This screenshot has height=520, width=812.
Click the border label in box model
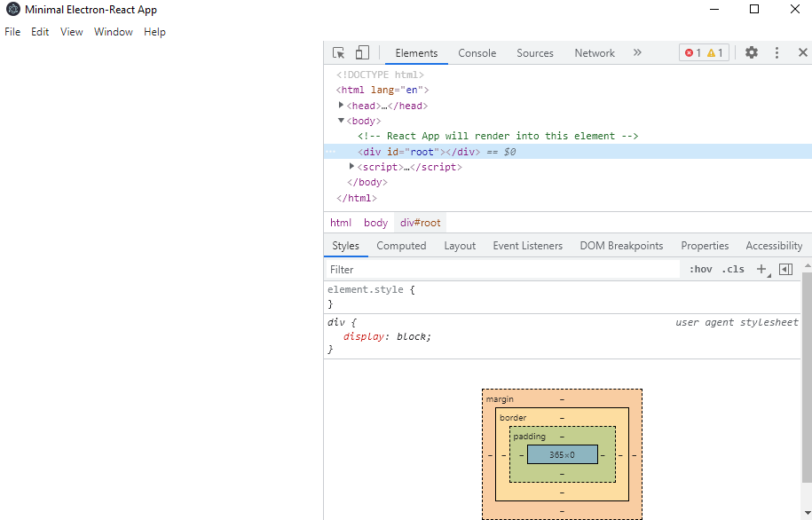pyautogui.click(x=513, y=417)
